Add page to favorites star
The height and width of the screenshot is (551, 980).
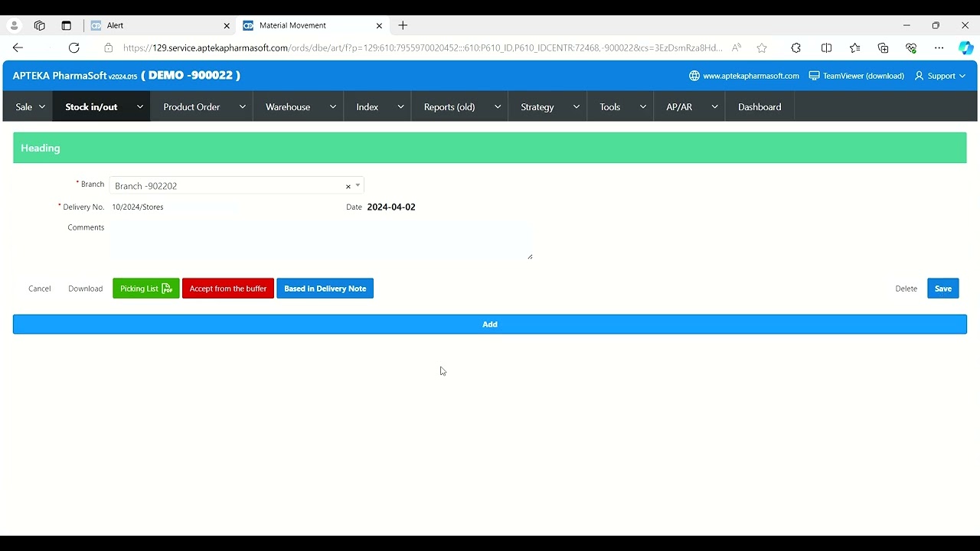click(x=762, y=47)
